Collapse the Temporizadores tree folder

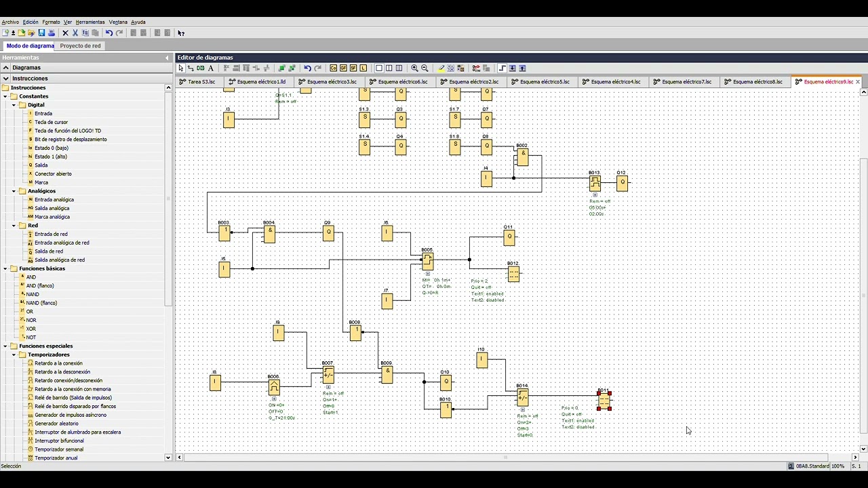[x=14, y=354]
